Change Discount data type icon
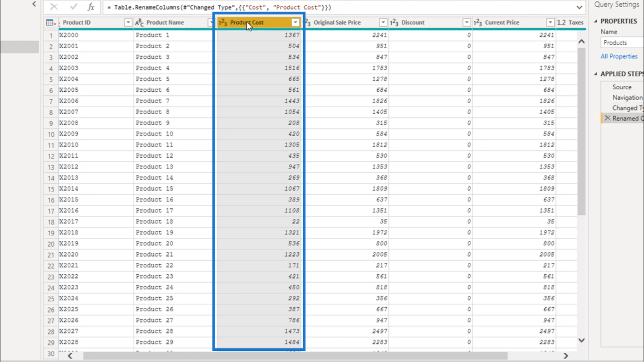Image resolution: width=644 pixels, height=362 pixels. pos(394,23)
